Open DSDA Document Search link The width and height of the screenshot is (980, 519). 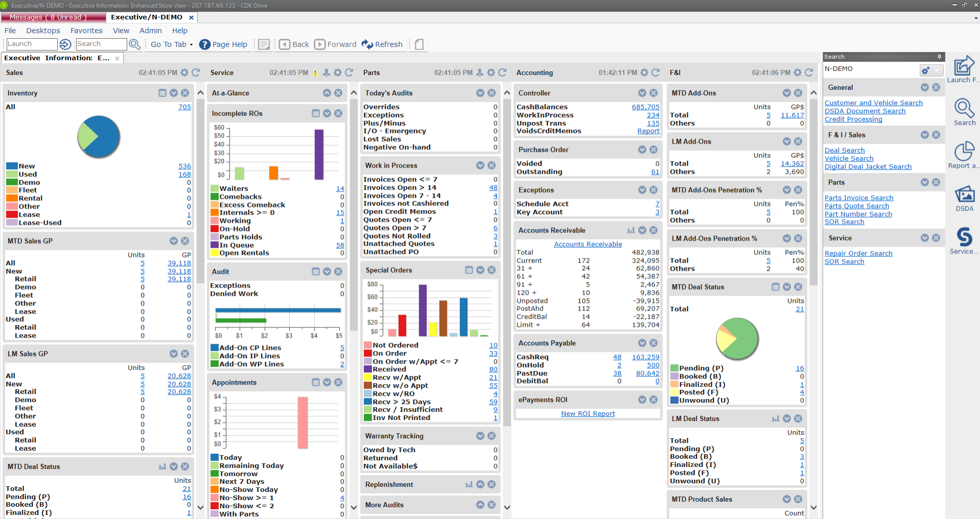pos(865,111)
